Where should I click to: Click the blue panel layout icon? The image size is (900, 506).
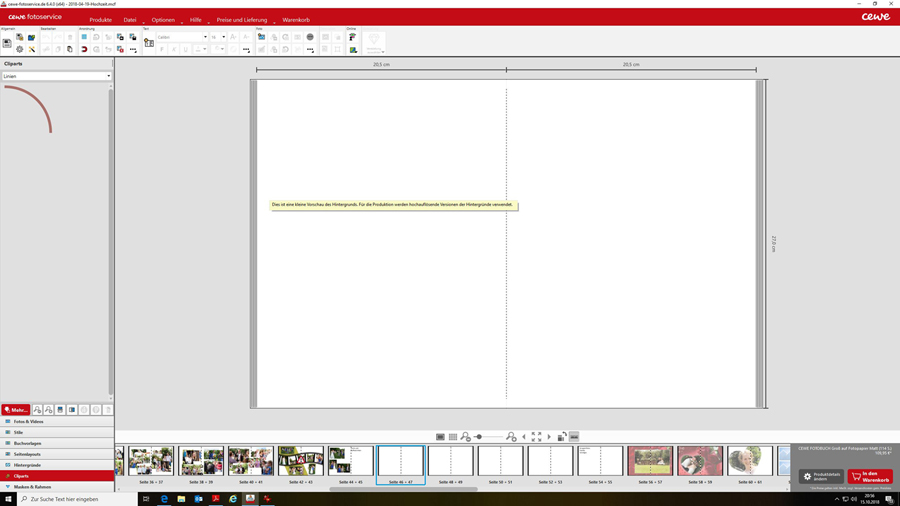[x=72, y=410]
